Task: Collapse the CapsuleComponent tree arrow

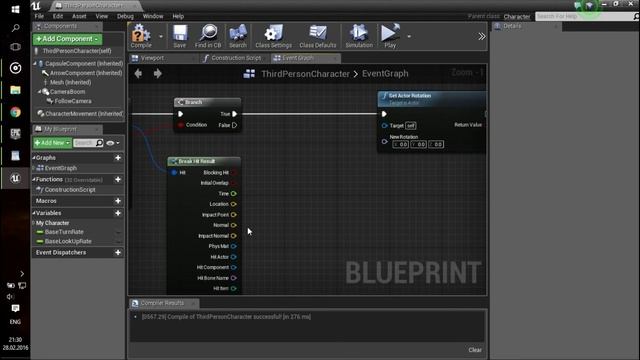Action: pyautogui.click(x=35, y=64)
